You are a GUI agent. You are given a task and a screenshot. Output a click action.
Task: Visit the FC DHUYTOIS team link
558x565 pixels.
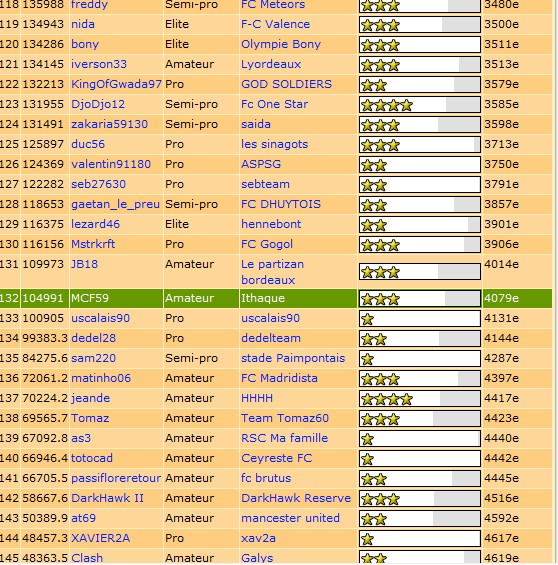(x=281, y=204)
